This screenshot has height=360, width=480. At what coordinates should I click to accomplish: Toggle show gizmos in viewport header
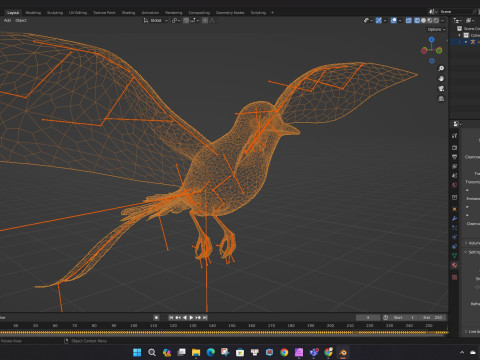tap(379, 20)
